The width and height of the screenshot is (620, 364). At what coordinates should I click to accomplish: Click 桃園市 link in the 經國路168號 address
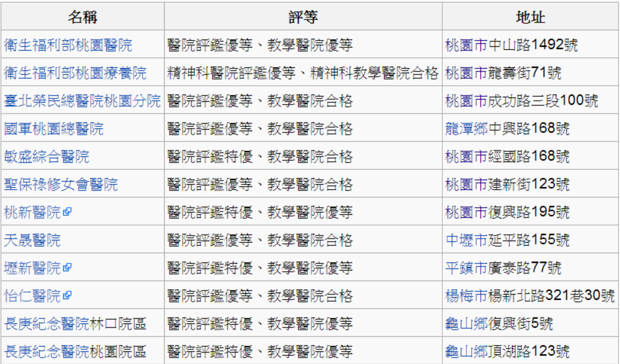(466, 157)
